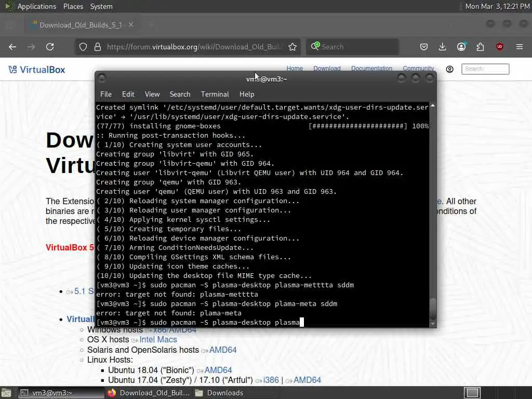Open terminal Search menu
Screen dimensions: 532x399
tap(180, 95)
